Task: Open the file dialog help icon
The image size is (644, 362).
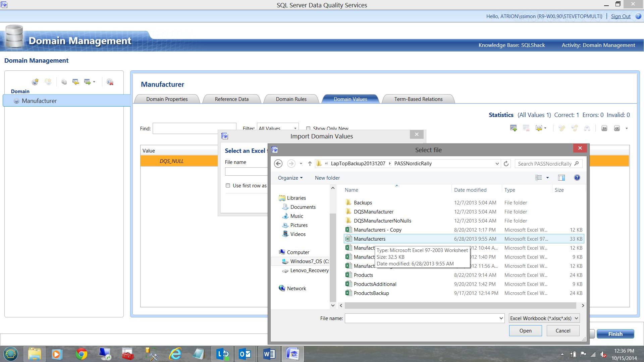Action: (577, 178)
